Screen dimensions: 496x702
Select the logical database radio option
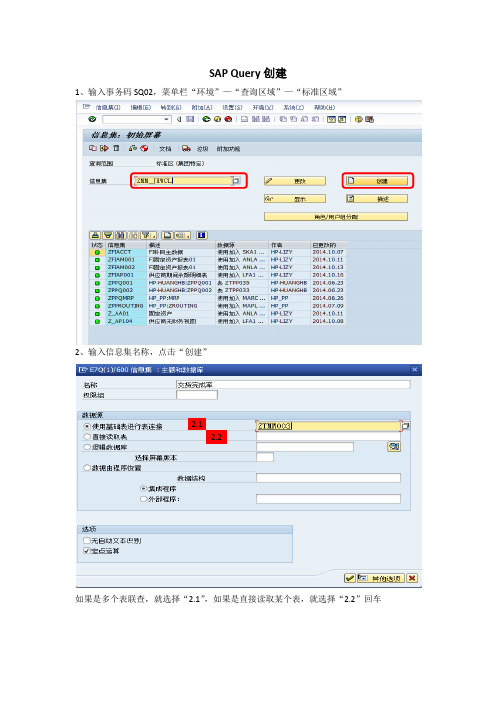click(87, 447)
